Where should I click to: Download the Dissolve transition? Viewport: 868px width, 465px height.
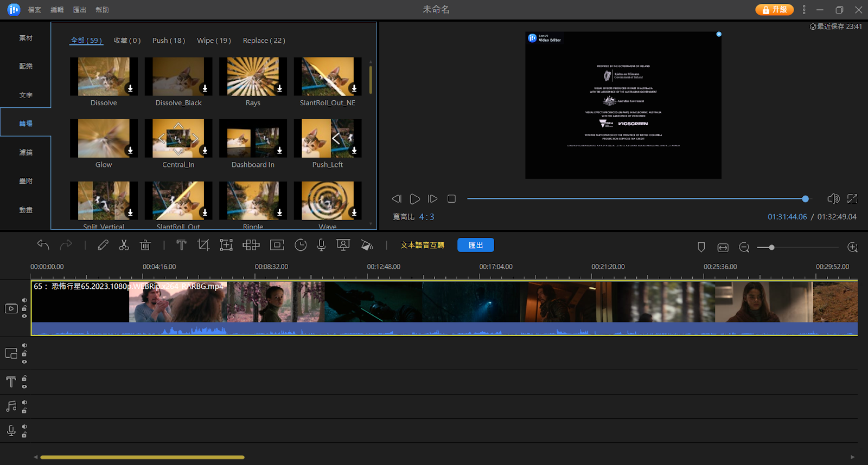click(x=130, y=88)
